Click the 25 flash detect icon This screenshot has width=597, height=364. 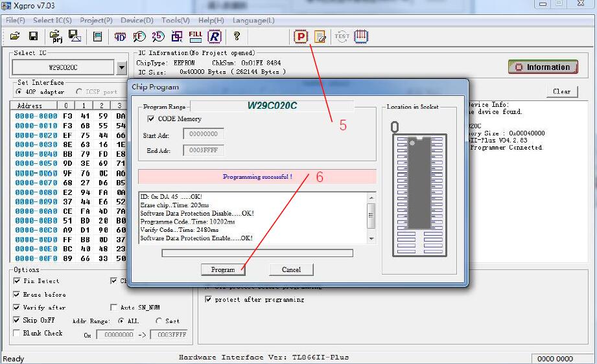(158, 36)
